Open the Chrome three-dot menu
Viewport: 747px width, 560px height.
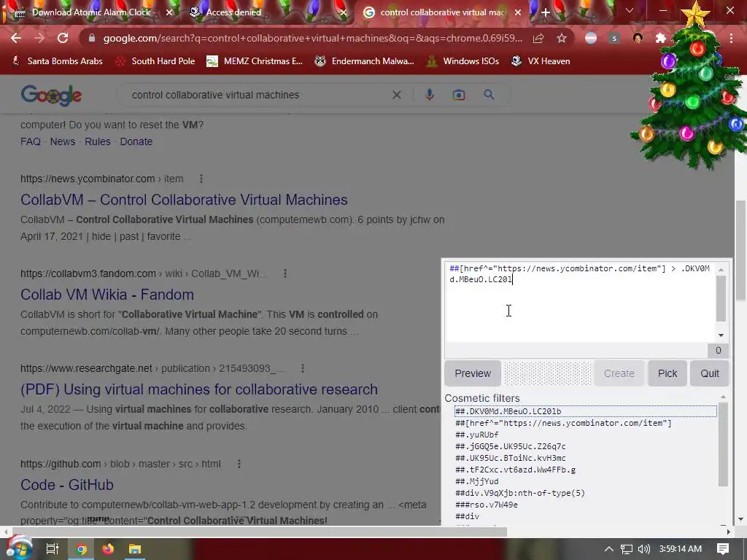(731, 39)
